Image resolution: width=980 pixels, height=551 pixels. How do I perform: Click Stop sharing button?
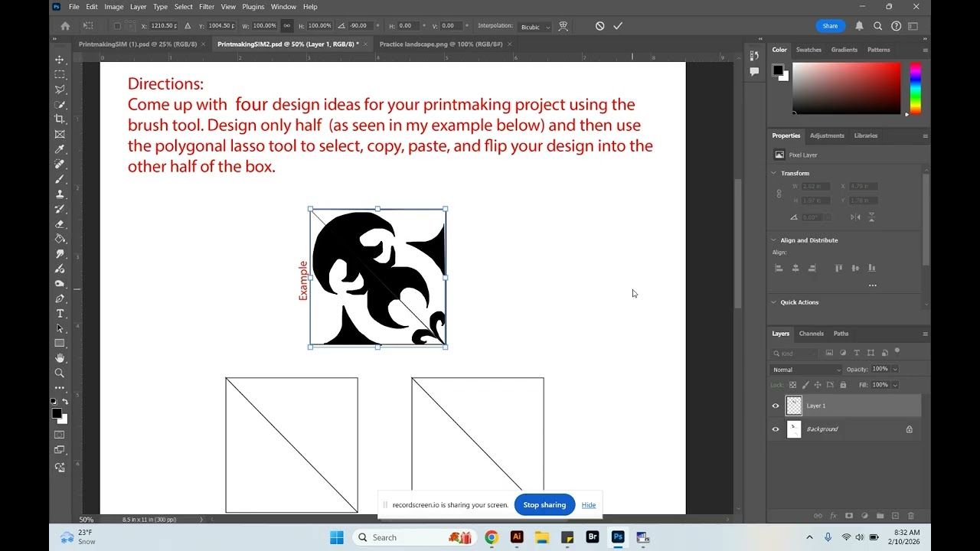544,505
